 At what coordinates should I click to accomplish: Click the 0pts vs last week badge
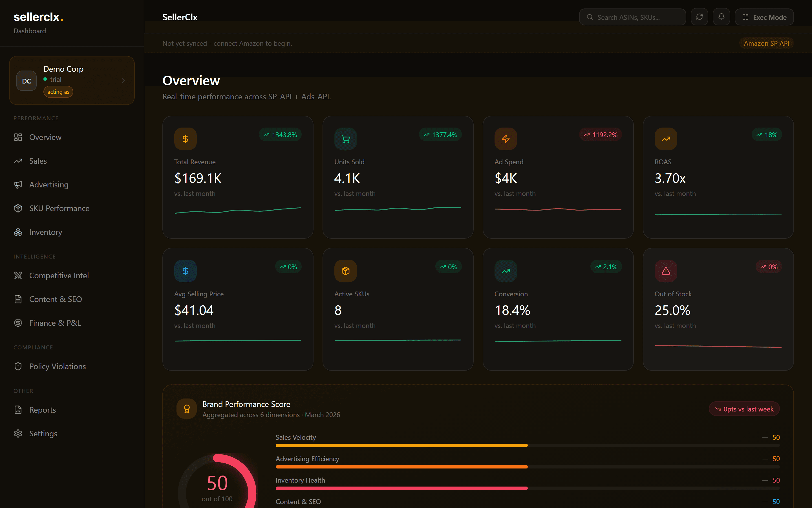744,409
